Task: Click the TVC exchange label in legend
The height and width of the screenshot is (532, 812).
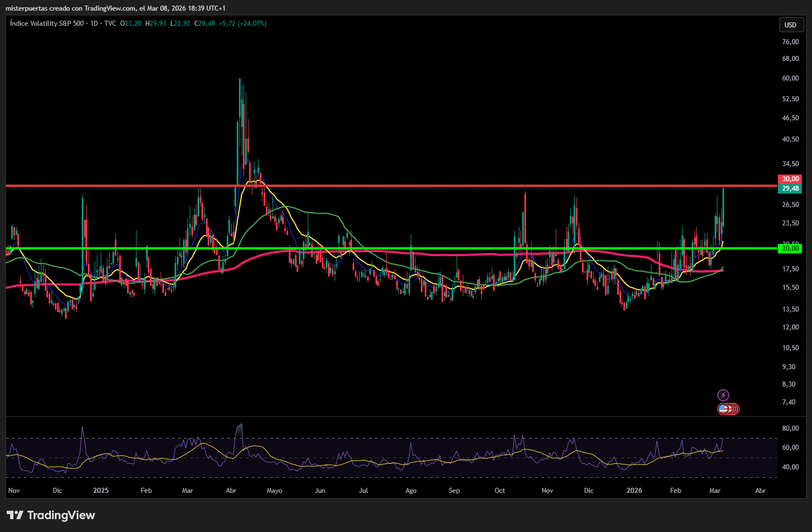Action: (x=110, y=23)
